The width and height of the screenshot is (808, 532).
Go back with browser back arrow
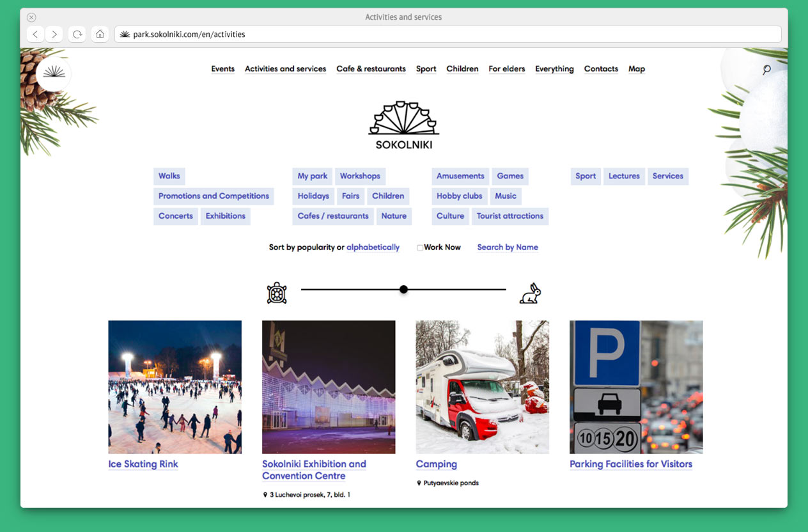[36, 35]
